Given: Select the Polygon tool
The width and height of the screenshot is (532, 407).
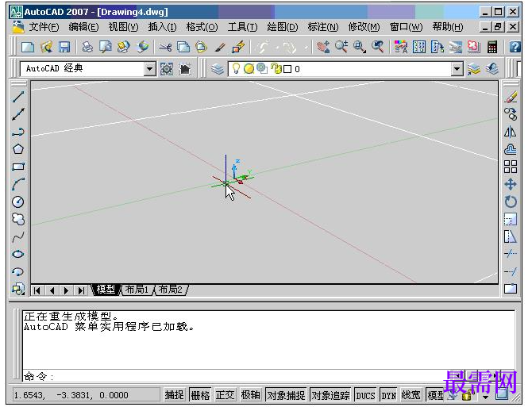Looking at the screenshot, I should [x=18, y=149].
